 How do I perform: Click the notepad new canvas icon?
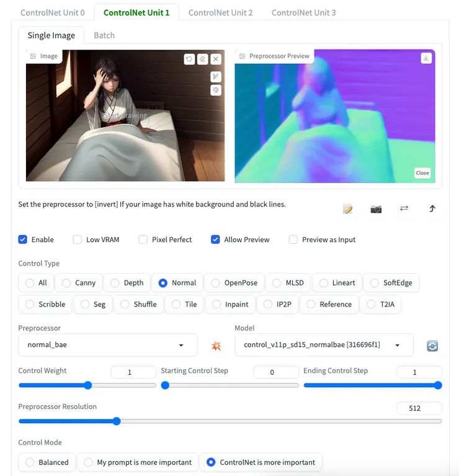[348, 209]
